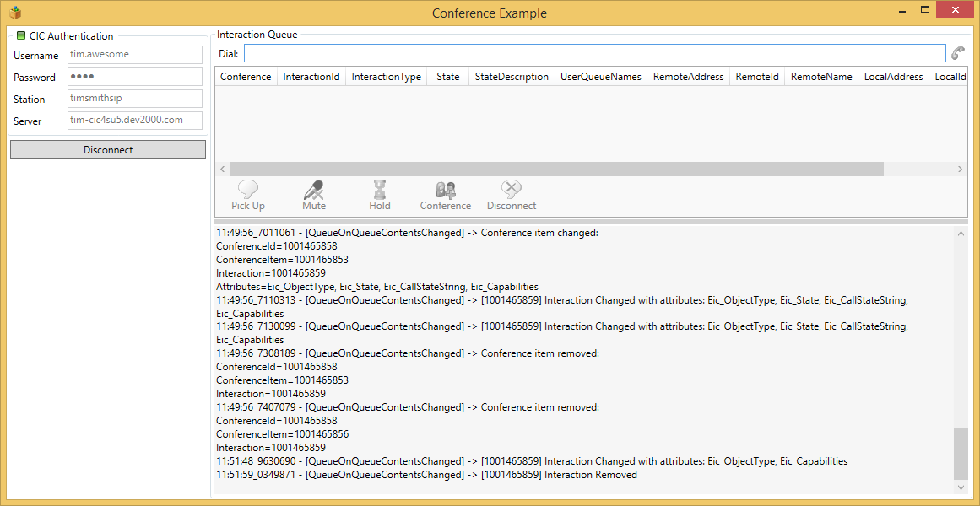The image size is (980, 506).
Task: Click the application icon in the title bar
Action: click(15, 12)
